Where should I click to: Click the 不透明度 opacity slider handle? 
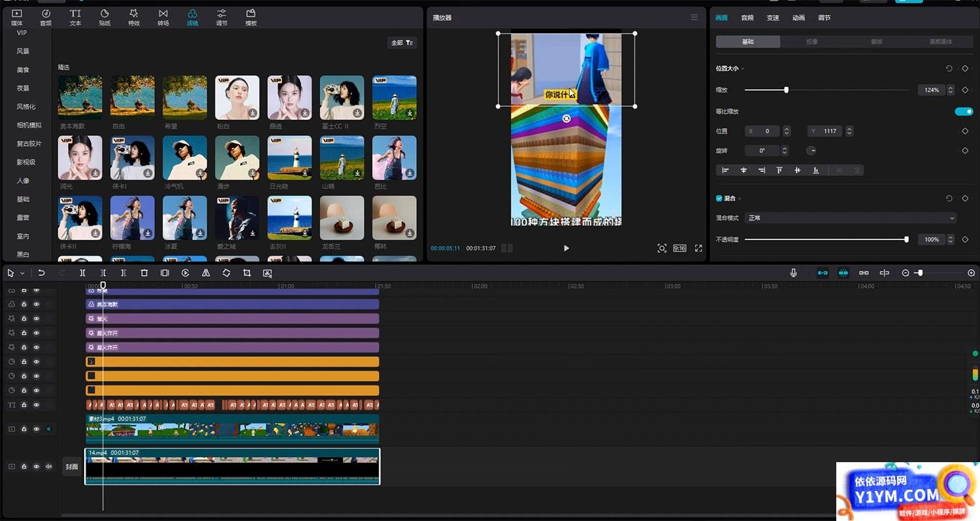[906, 240]
